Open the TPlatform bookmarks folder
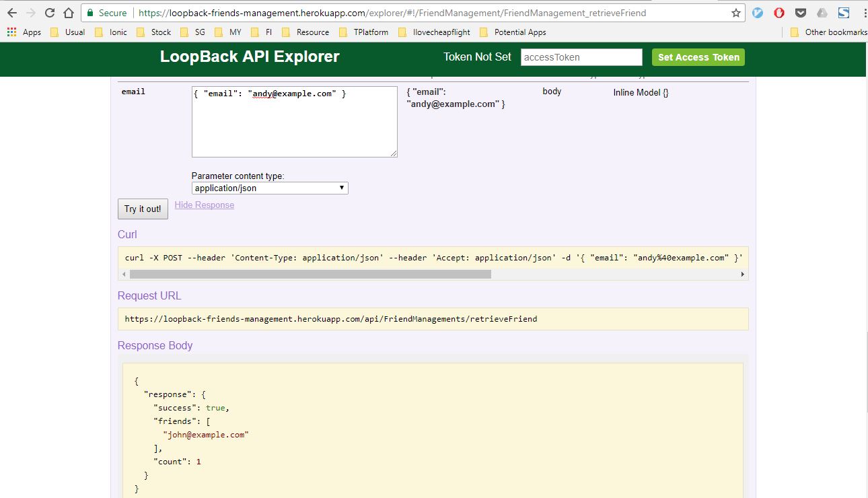 click(x=363, y=32)
